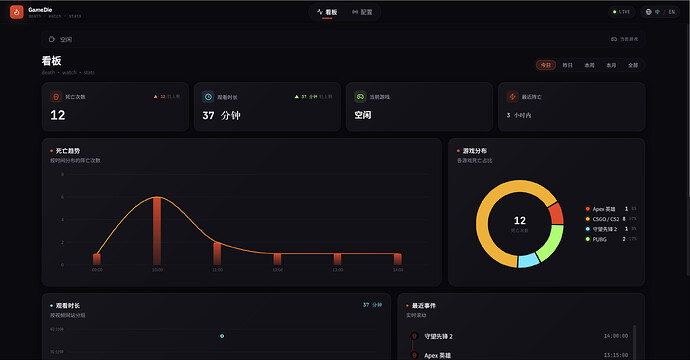Click the death count value 12 on card

[x=58, y=115]
